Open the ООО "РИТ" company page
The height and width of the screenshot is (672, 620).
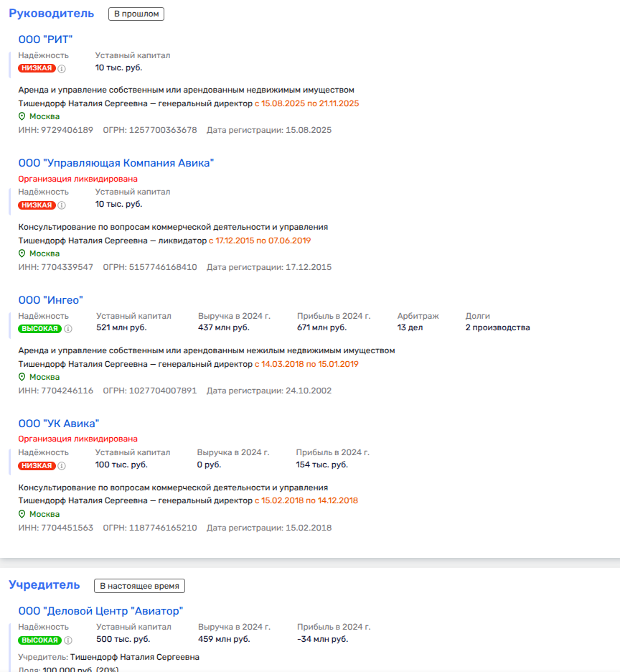[46, 39]
